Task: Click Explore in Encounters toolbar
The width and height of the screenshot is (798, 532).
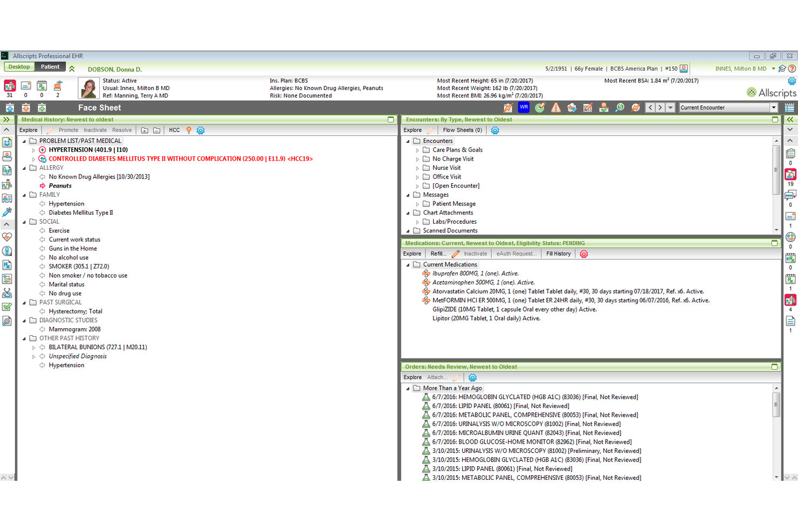Action: point(412,130)
